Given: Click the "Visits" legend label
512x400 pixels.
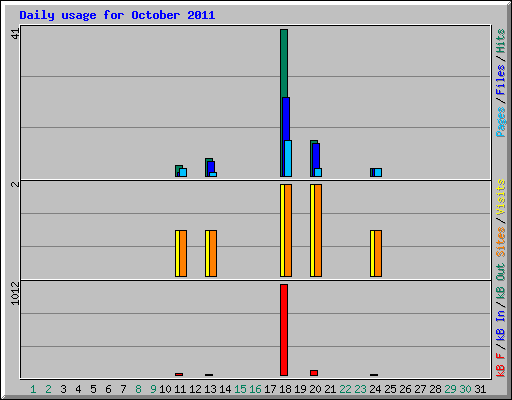Looking at the screenshot, I should pos(501,197).
